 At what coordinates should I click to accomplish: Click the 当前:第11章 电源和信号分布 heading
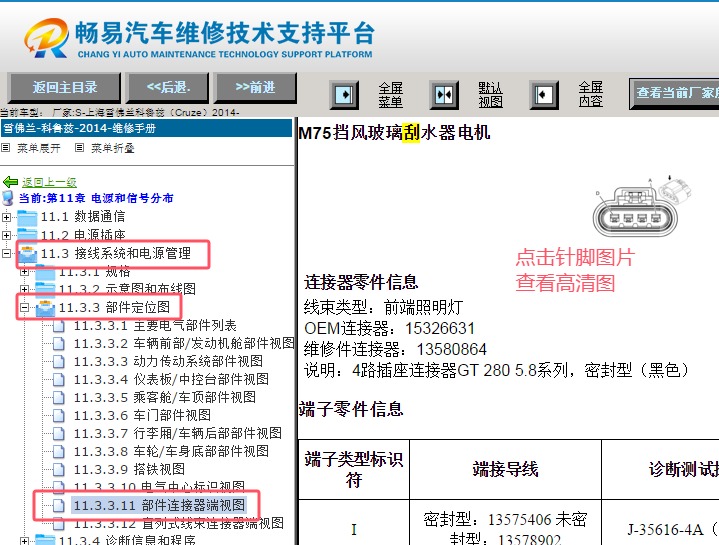[96, 198]
